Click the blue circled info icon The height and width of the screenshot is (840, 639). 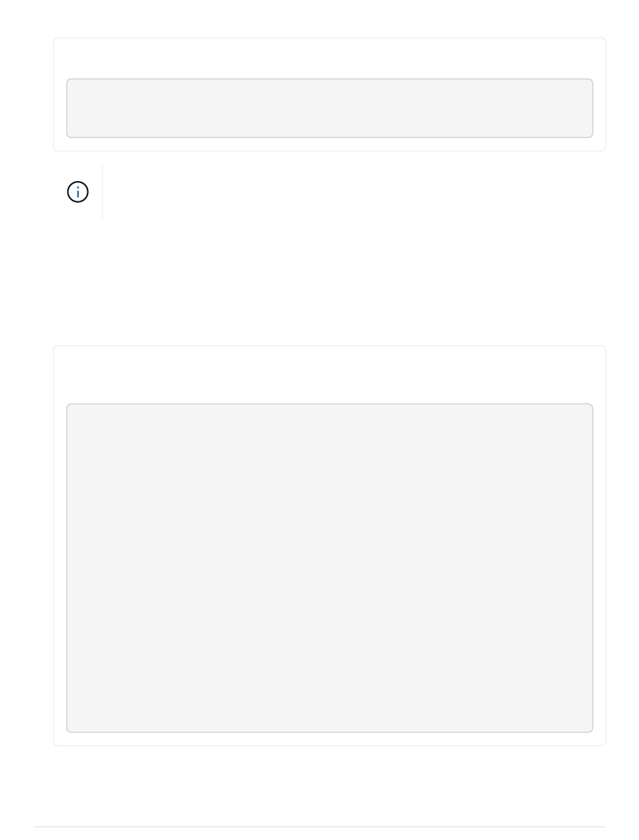coord(78,192)
